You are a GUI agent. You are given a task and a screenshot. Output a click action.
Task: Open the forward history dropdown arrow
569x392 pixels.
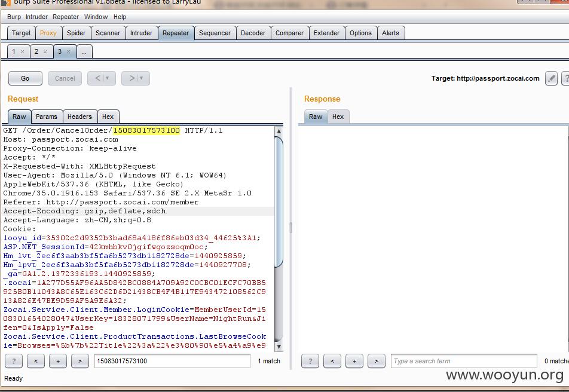click(x=142, y=78)
